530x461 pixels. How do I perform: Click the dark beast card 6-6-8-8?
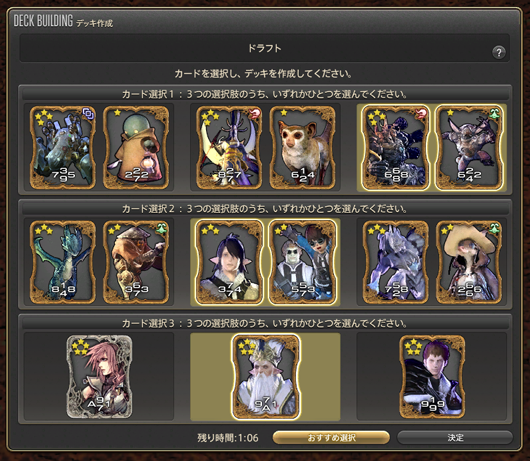[x=395, y=148]
